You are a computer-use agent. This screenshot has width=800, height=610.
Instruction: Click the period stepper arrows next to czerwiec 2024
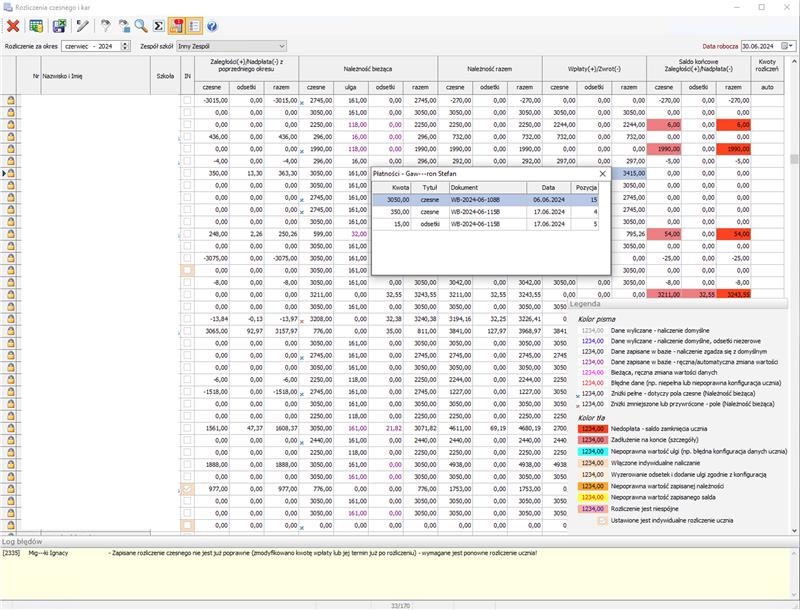[125, 46]
